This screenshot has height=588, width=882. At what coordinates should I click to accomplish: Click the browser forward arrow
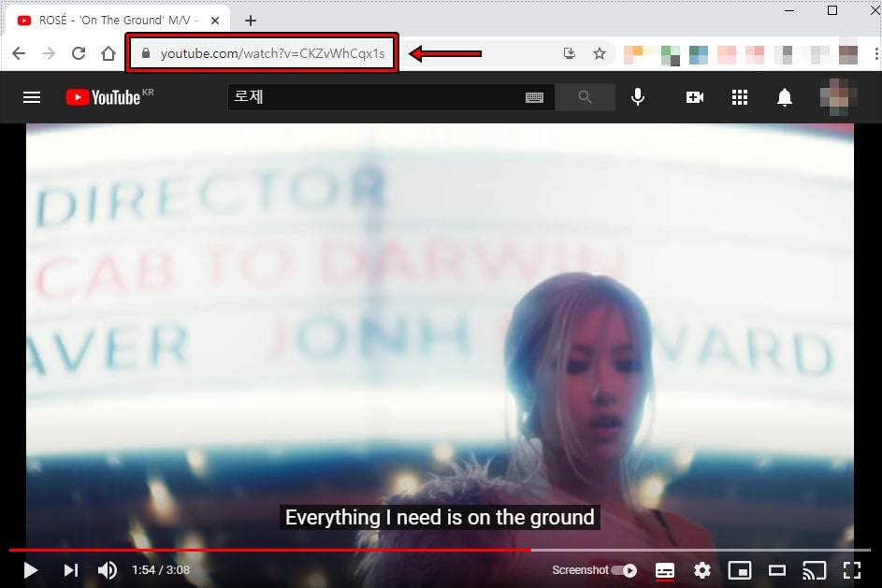pyautogui.click(x=49, y=53)
